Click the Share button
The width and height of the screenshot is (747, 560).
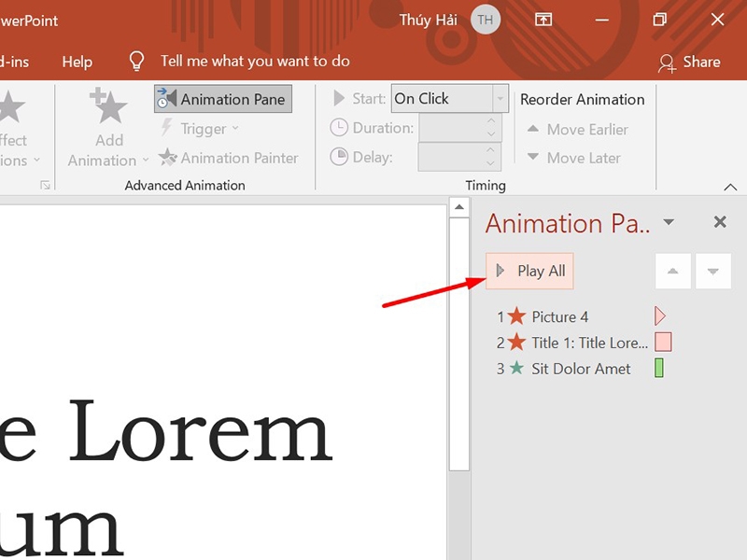click(689, 63)
